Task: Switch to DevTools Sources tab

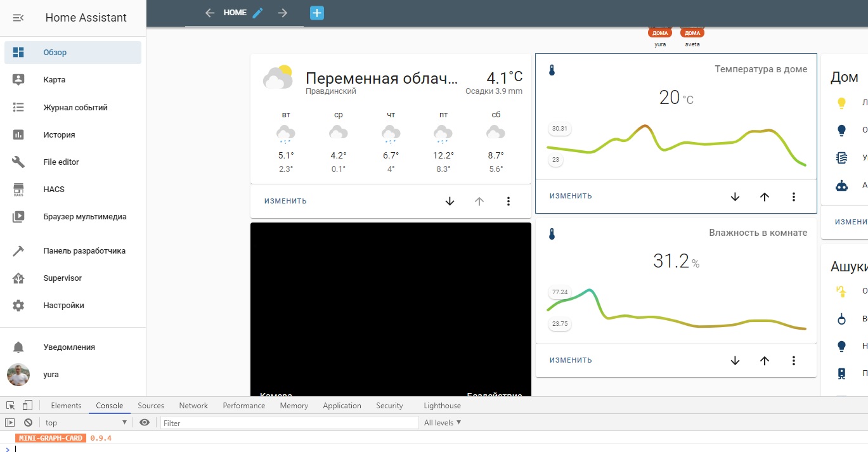Action: pos(151,406)
